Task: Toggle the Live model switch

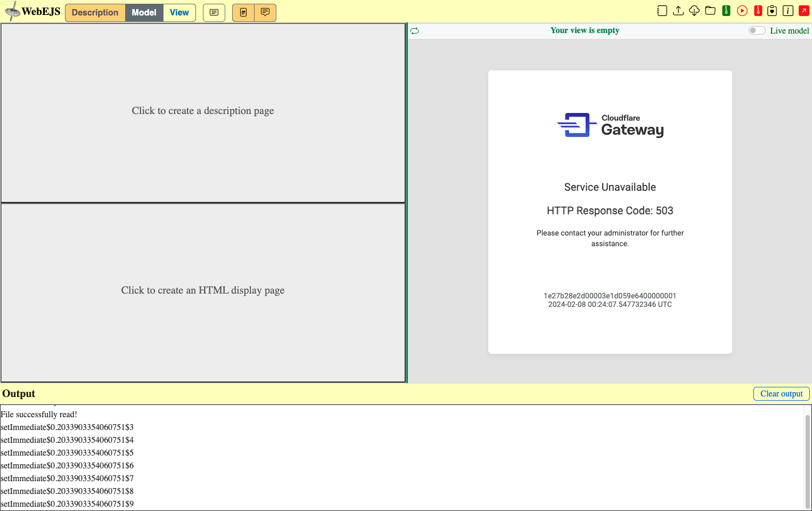Action: pyautogui.click(x=757, y=30)
